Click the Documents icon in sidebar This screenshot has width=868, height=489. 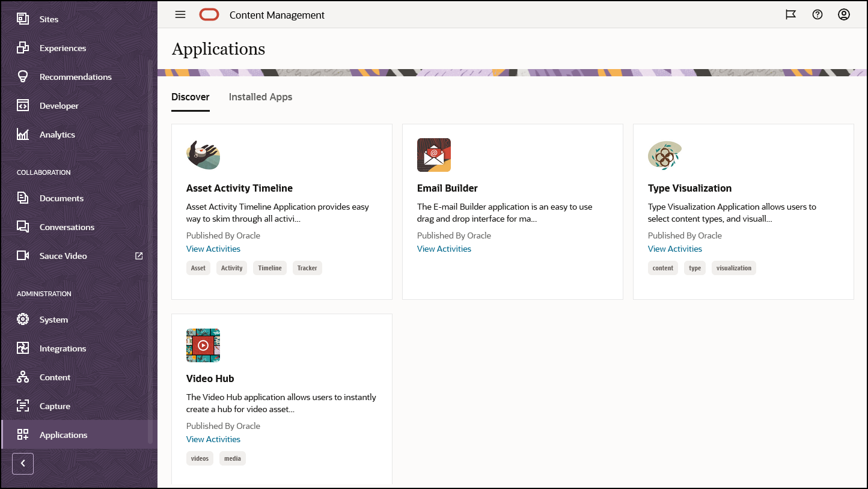(x=23, y=198)
